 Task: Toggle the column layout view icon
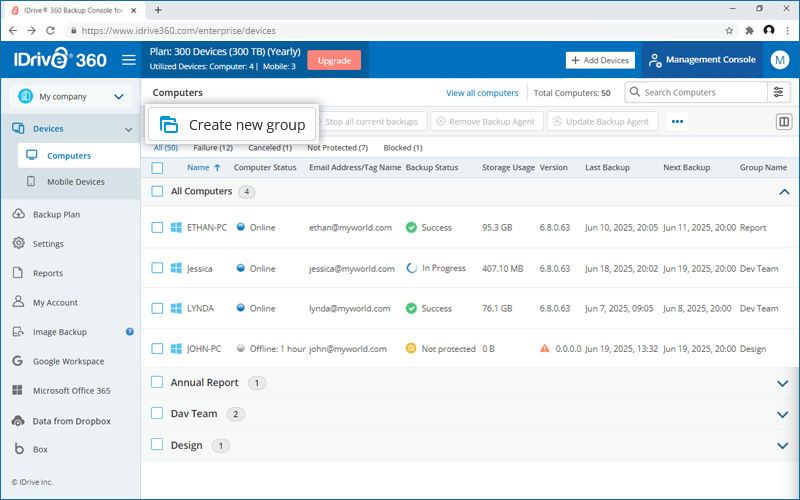[784, 121]
